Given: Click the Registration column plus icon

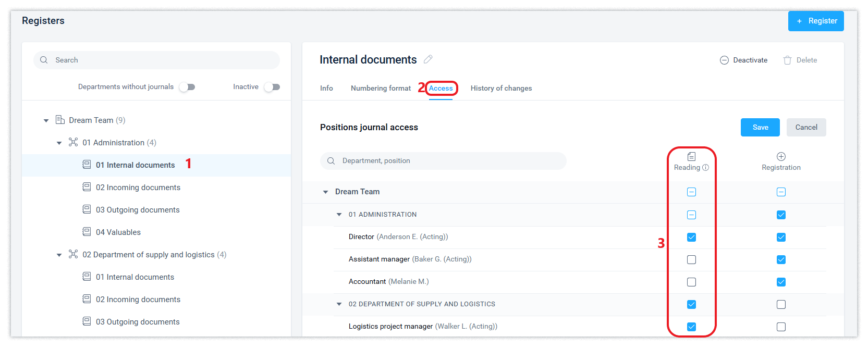Looking at the screenshot, I should point(781,156).
